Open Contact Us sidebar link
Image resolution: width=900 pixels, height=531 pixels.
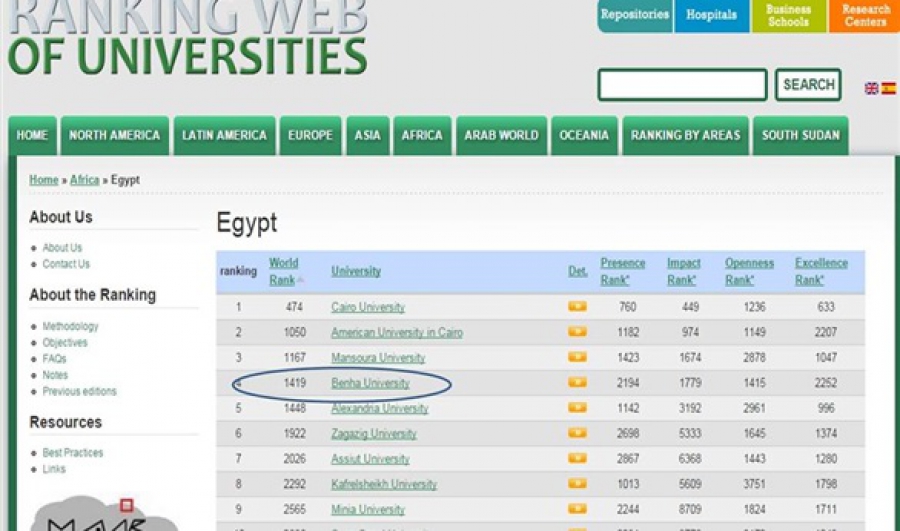pyautogui.click(x=66, y=264)
